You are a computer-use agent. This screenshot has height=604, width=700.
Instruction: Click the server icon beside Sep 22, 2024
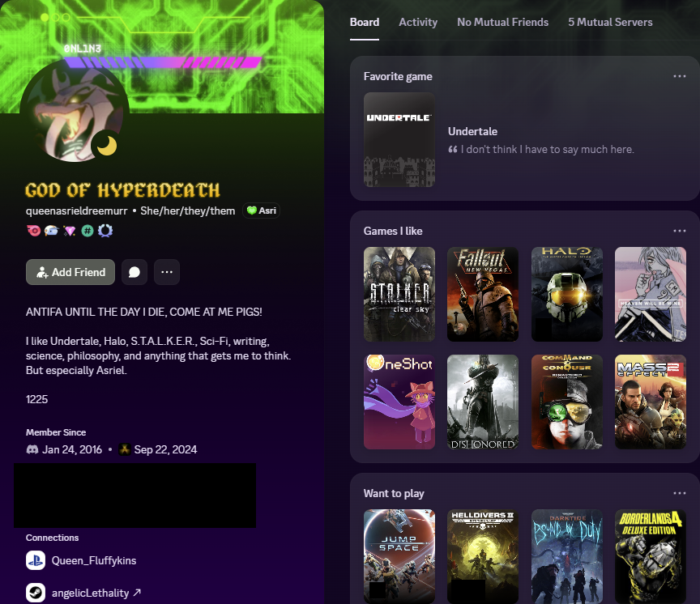[124, 449]
